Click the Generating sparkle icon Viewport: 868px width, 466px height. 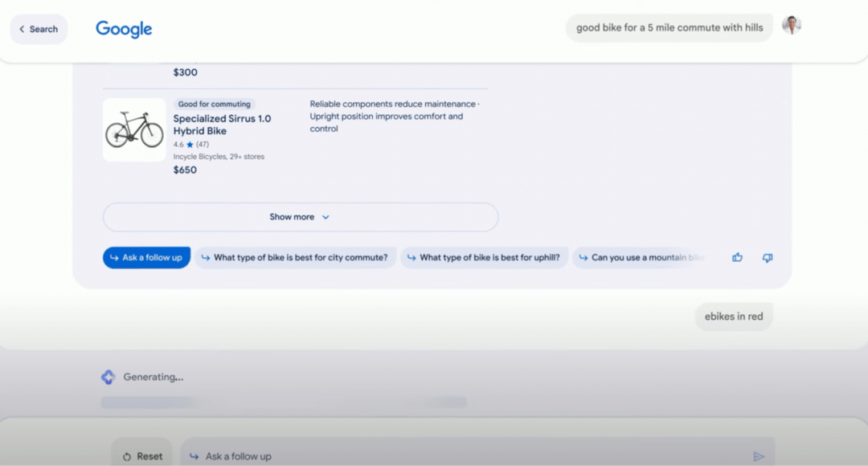tap(108, 377)
